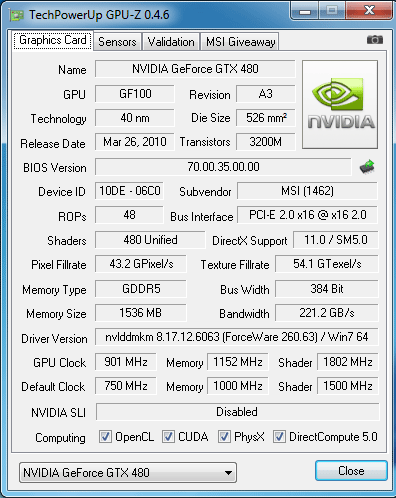
Task: Click the Close button
Action: [351, 471]
